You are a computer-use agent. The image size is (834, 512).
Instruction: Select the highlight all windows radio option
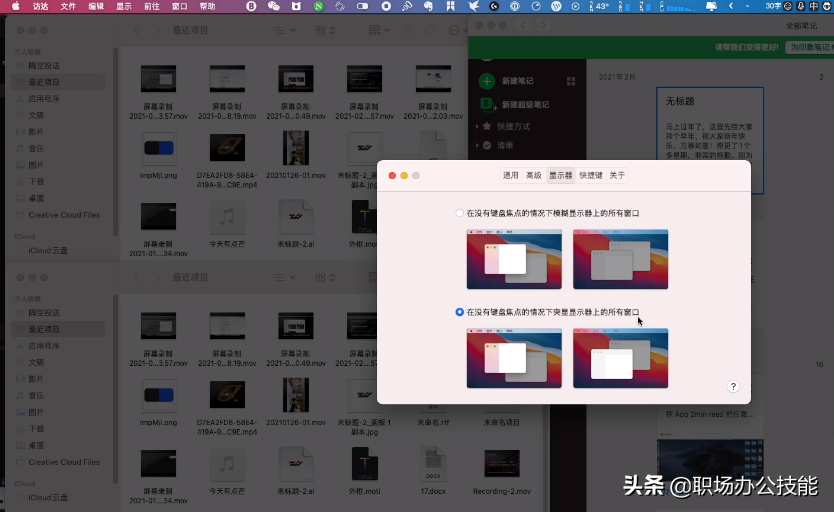point(460,312)
